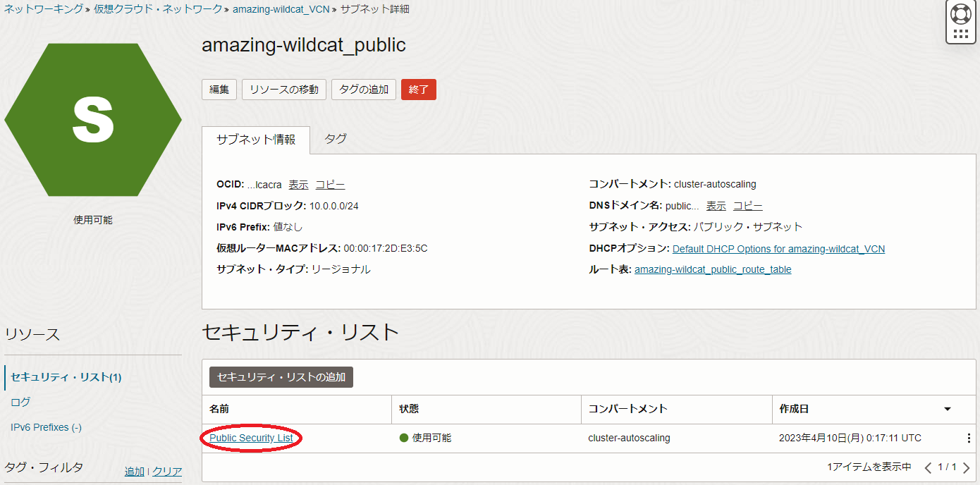Open the grid dots launcher below the help icon
This screenshot has height=485, width=980.
960,34
